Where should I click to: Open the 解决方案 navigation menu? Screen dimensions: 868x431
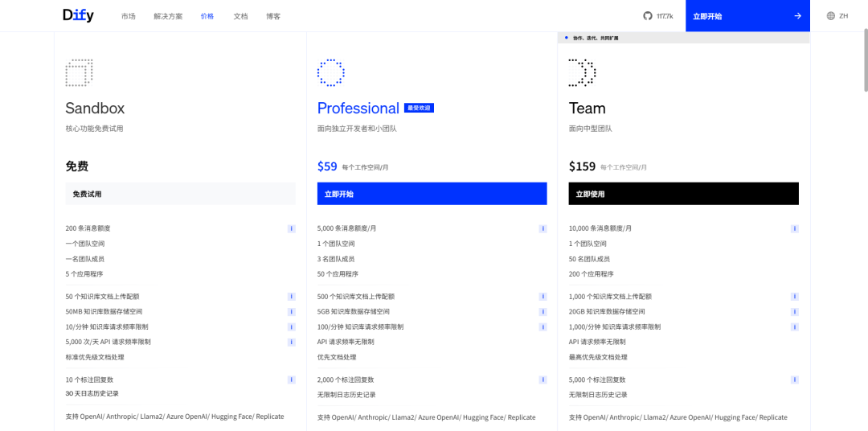pyautogui.click(x=168, y=16)
